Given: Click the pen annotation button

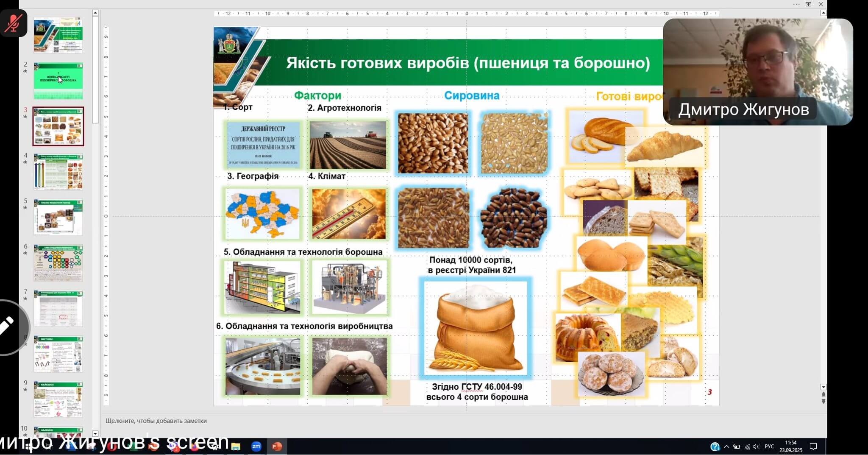Looking at the screenshot, I should click(7, 326).
